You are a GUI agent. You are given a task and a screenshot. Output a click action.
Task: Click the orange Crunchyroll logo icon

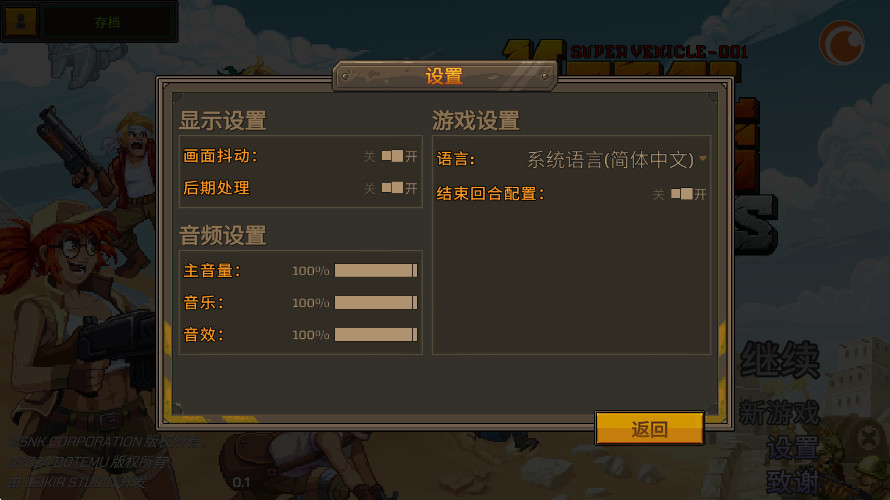coord(842,43)
